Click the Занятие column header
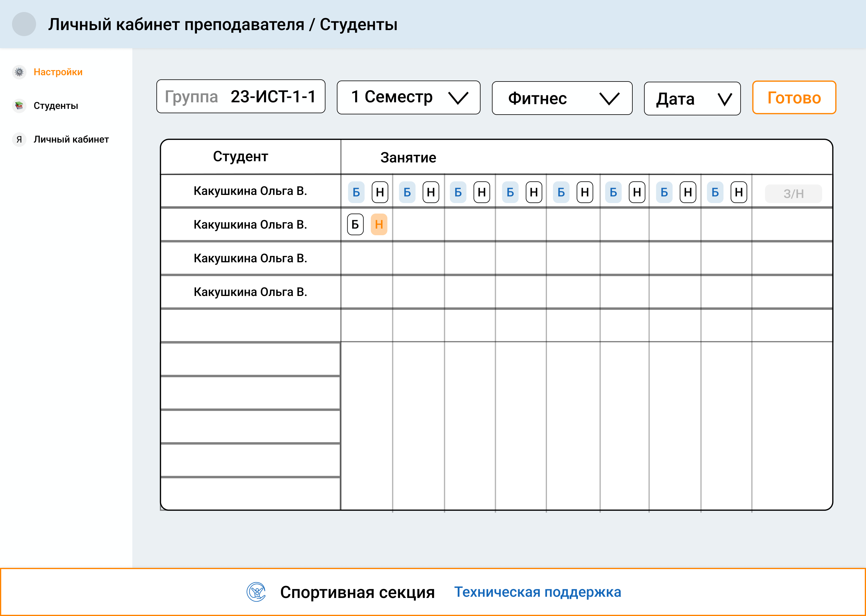This screenshot has height=616, width=866. click(408, 157)
